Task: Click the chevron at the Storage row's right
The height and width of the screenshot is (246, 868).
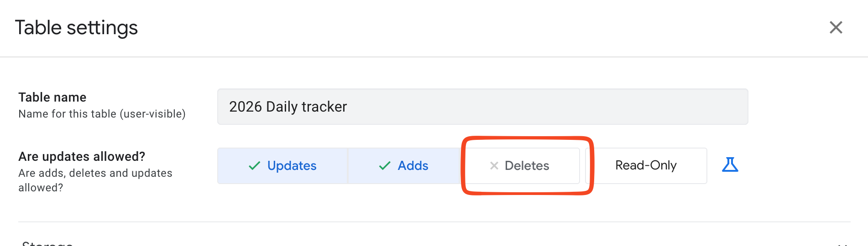Action: [x=842, y=244]
